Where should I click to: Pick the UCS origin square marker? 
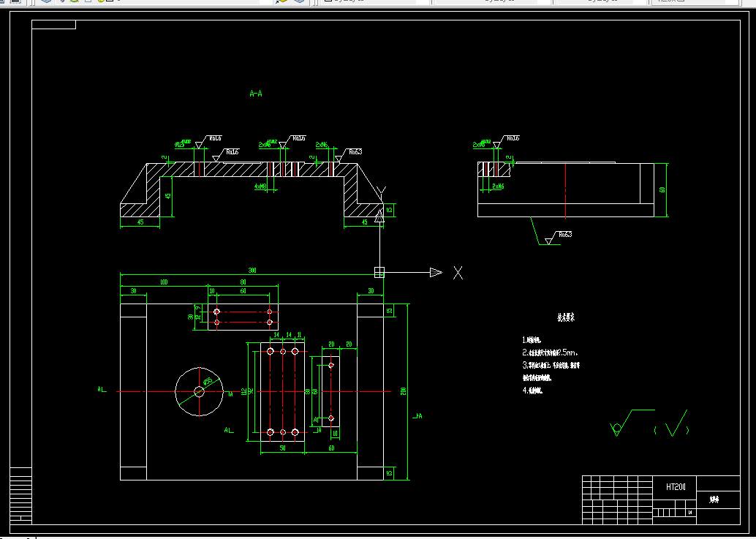(x=379, y=272)
